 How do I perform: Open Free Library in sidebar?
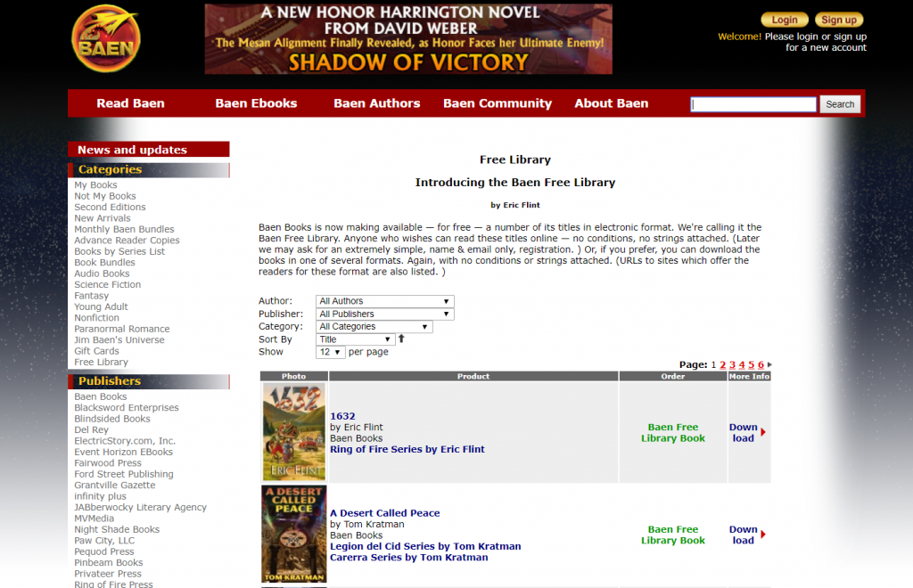pos(101,362)
